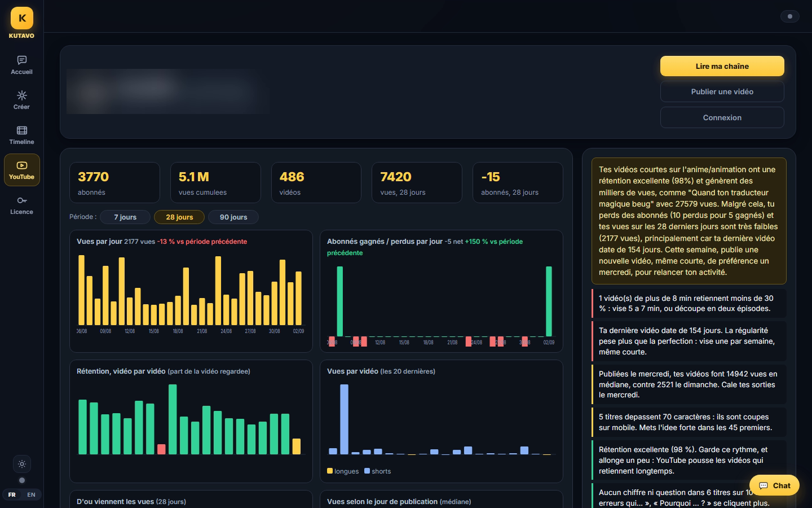Go to Timeline in the sidebar
The width and height of the screenshot is (812, 508).
click(22, 135)
